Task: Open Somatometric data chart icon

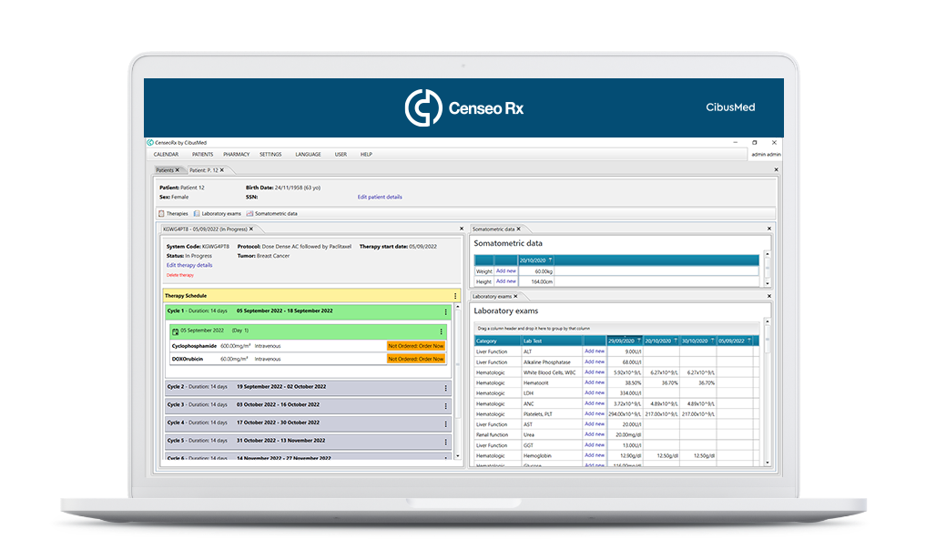Action: tap(249, 213)
